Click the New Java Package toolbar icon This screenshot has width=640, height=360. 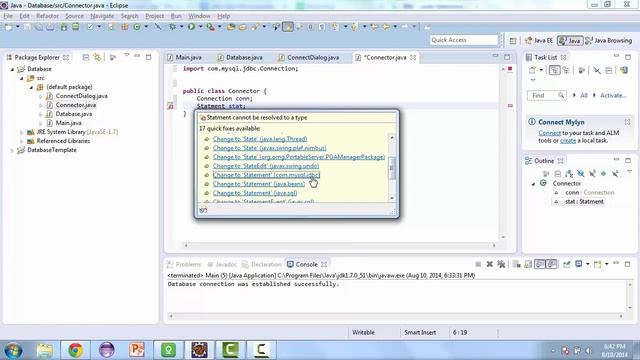pyautogui.click(x=124, y=27)
